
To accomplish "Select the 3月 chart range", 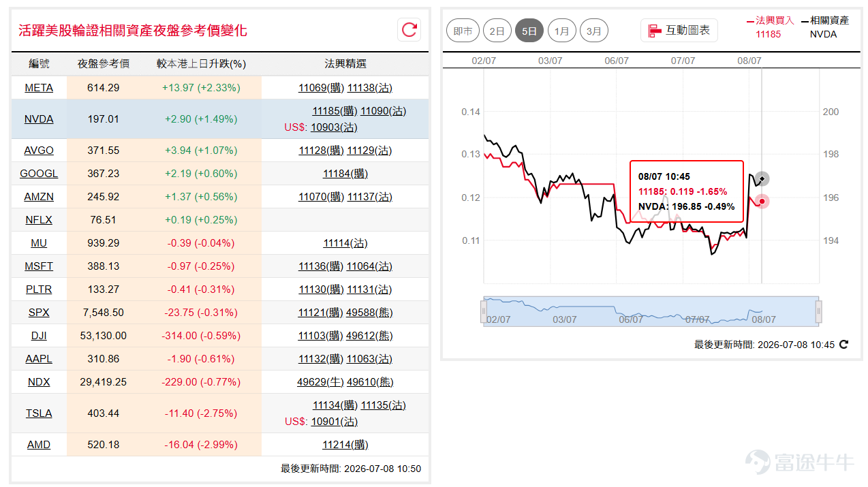I will (x=594, y=31).
